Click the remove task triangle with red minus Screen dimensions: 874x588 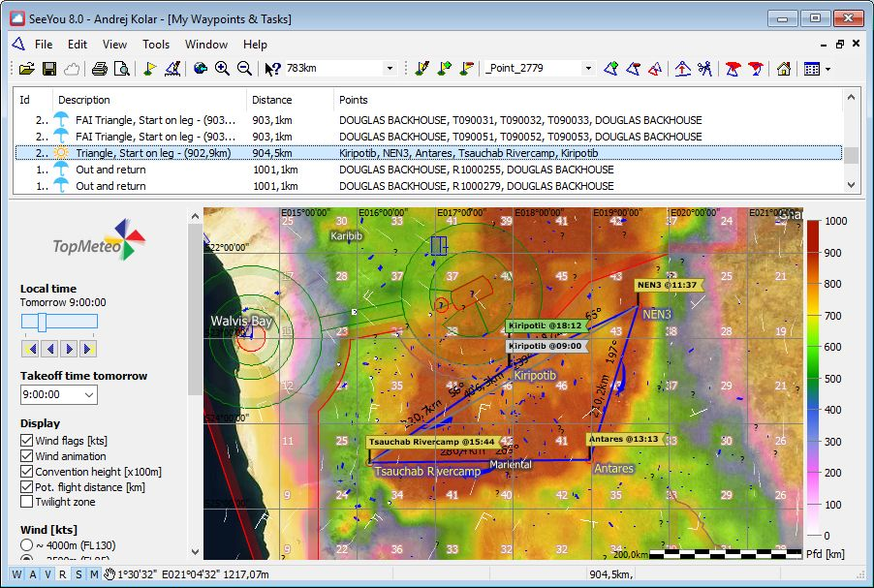pyautogui.click(x=633, y=69)
